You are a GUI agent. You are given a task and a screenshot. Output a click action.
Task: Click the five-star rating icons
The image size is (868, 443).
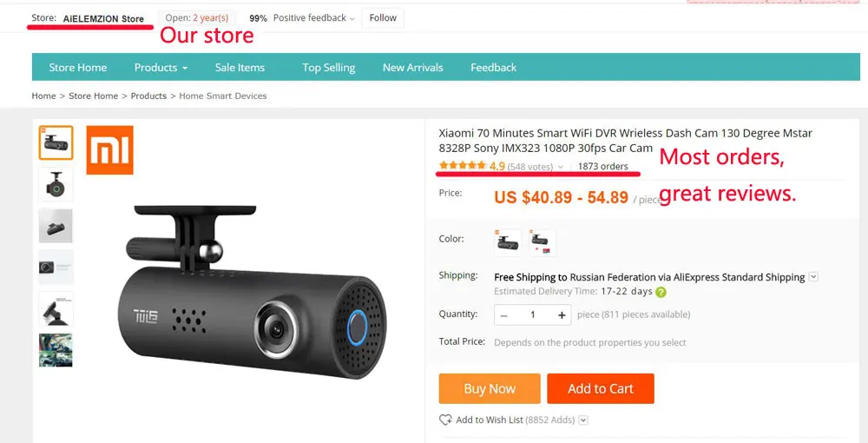tap(463, 166)
